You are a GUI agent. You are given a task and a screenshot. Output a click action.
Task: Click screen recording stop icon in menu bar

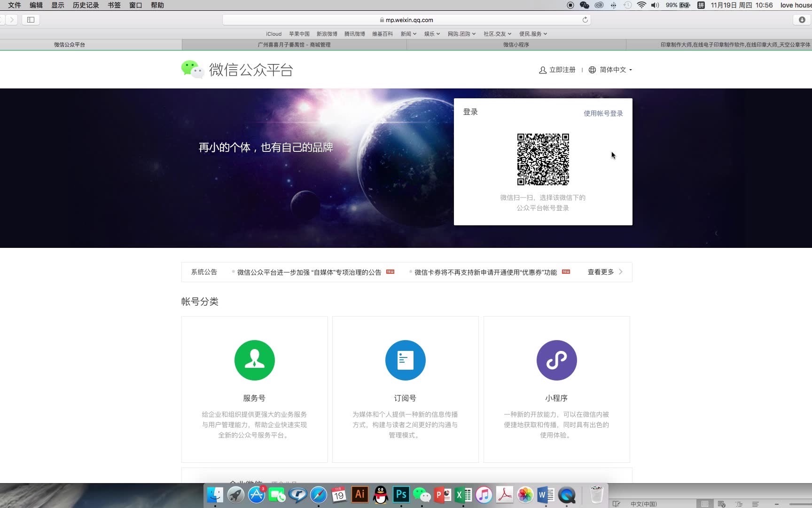pos(570,5)
